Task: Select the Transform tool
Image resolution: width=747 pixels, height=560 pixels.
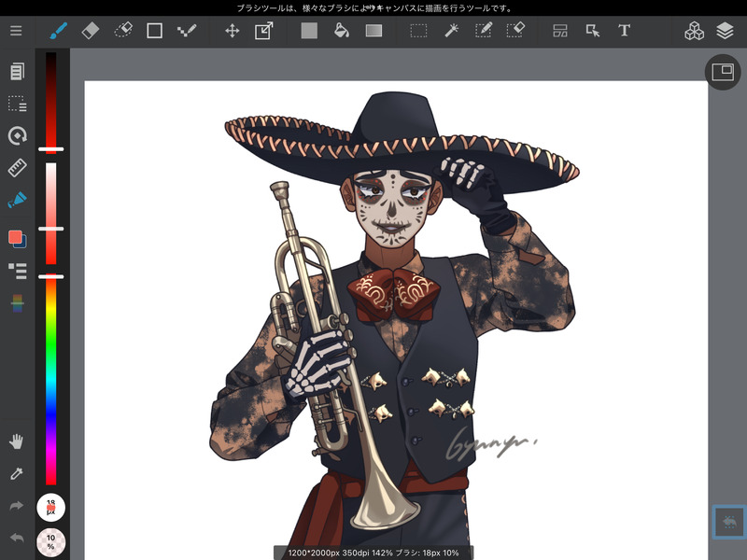Action: point(264,31)
